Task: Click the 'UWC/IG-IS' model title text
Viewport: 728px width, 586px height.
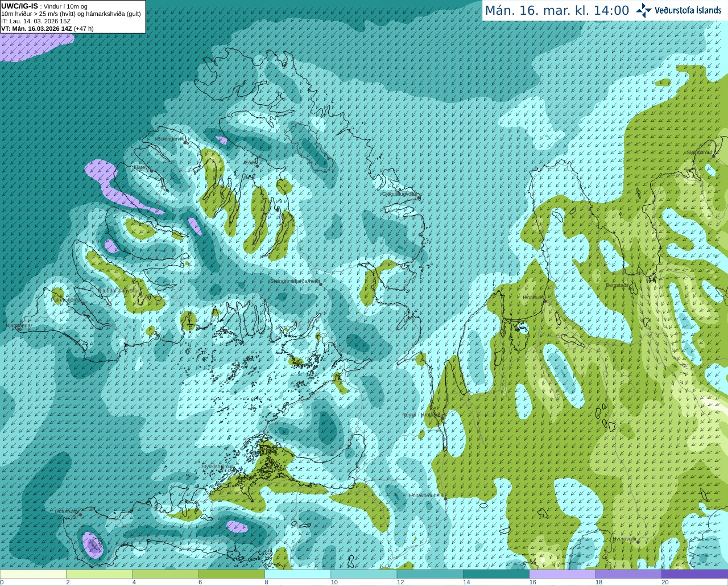Action: (x=20, y=6)
